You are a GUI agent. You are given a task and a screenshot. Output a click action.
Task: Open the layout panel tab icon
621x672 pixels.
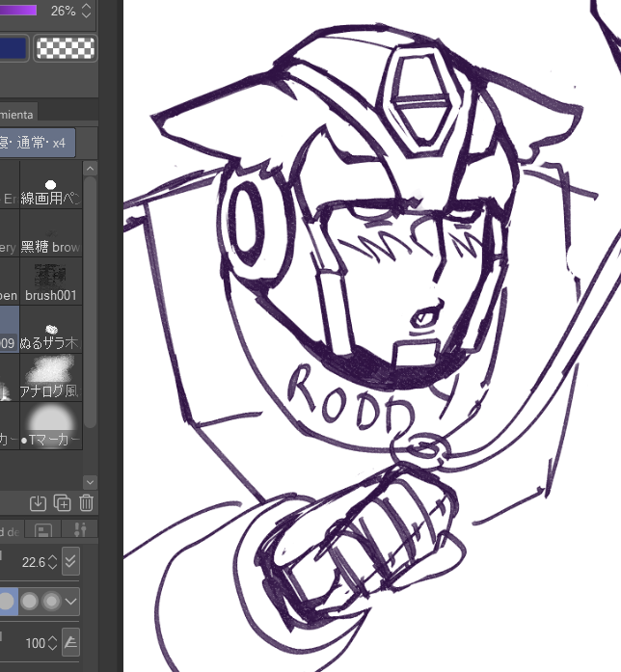(43, 530)
